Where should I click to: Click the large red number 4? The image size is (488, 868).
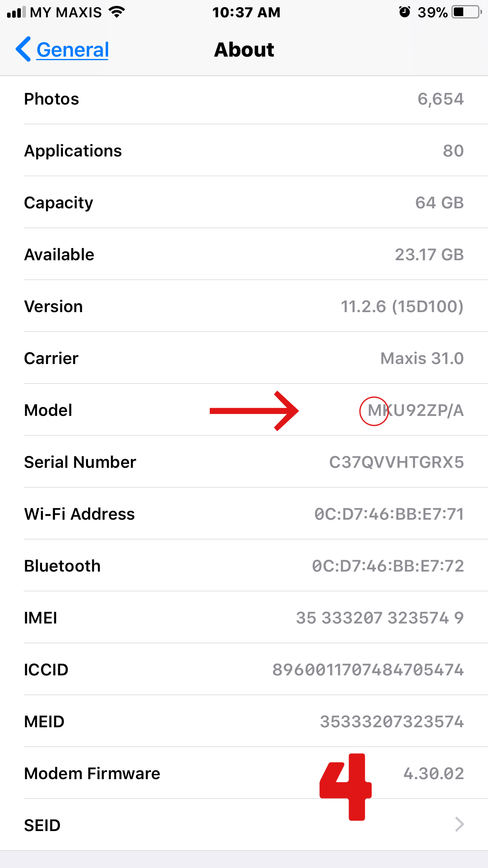[x=345, y=787]
